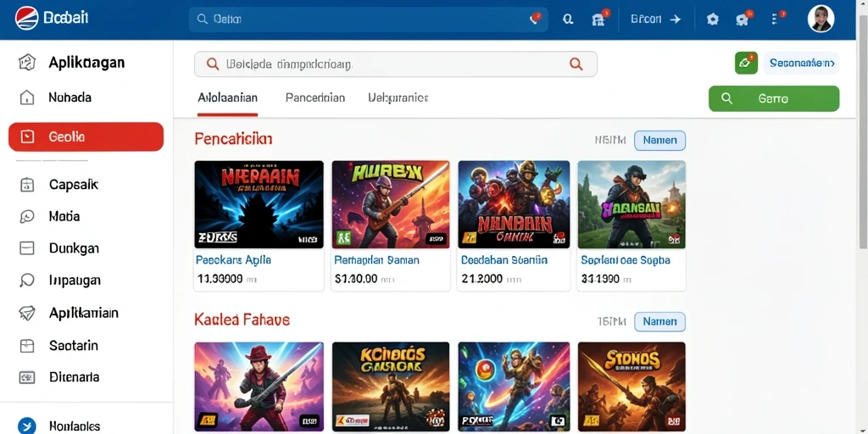Screen dimensions: 868x434
Task: Open the Stonos game thumbnail
Action: click(x=632, y=387)
